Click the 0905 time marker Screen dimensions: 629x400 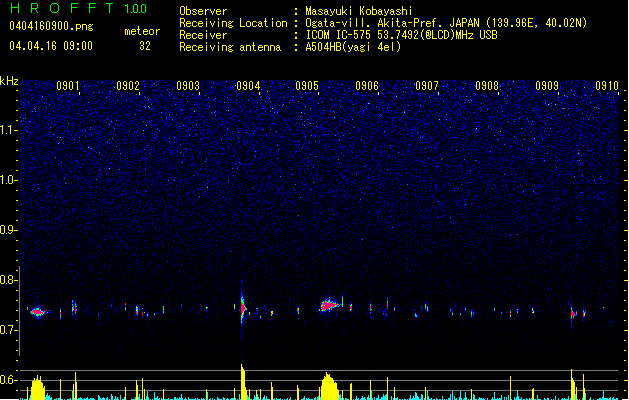click(307, 86)
